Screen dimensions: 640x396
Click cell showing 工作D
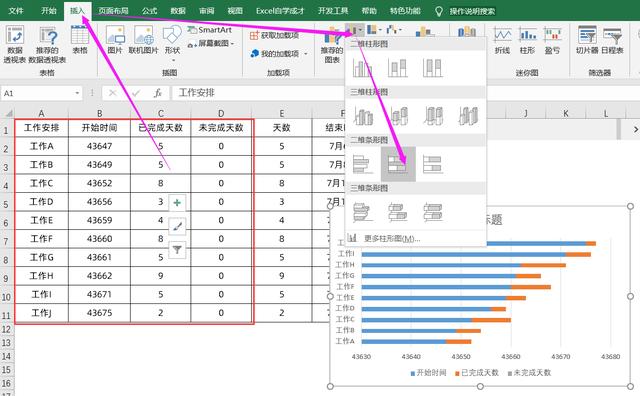point(41,202)
